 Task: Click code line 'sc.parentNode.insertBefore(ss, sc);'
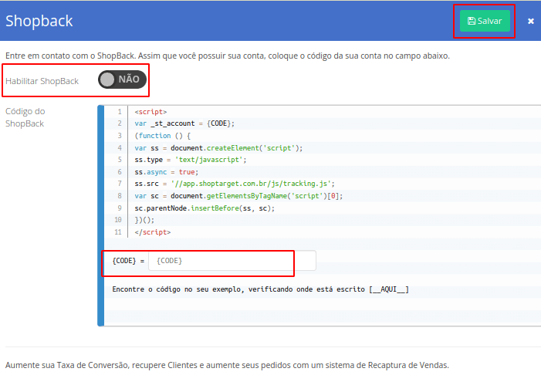point(205,208)
